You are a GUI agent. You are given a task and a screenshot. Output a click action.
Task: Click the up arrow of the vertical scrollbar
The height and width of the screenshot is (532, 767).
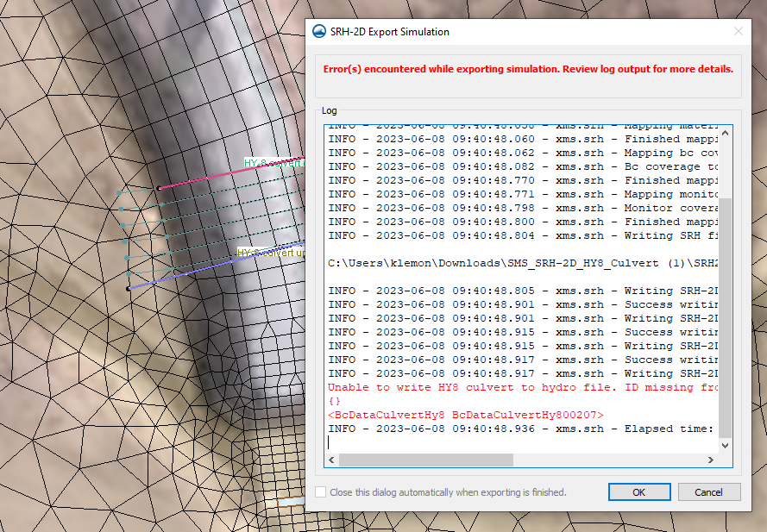coord(725,130)
